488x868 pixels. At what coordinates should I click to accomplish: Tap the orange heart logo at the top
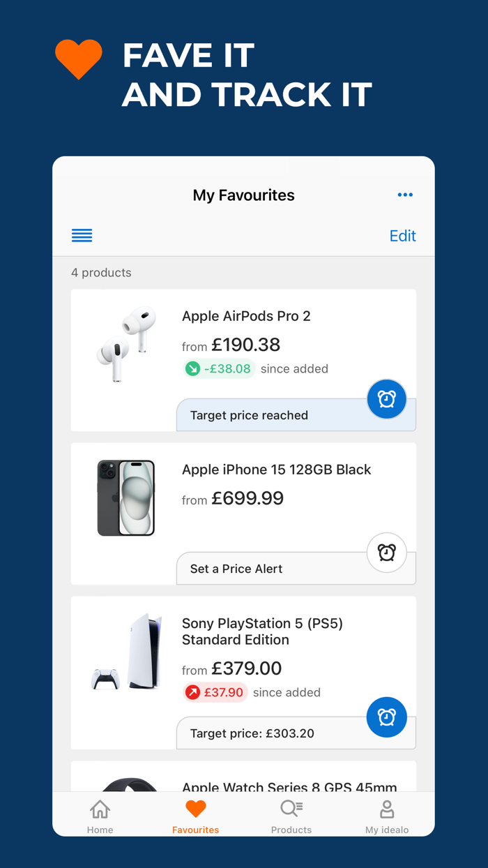click(78, 59)
